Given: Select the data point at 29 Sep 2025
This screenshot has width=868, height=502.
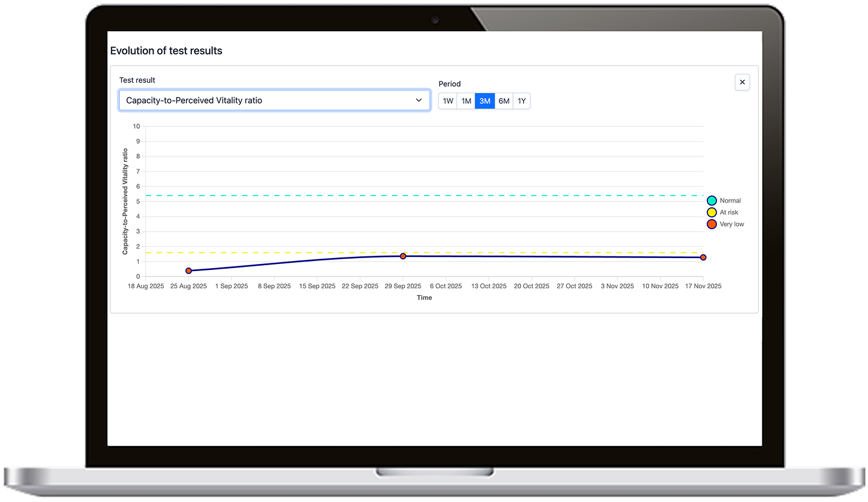Looking at the screenshot, I should pyautogui.click(x=403, y=256).
